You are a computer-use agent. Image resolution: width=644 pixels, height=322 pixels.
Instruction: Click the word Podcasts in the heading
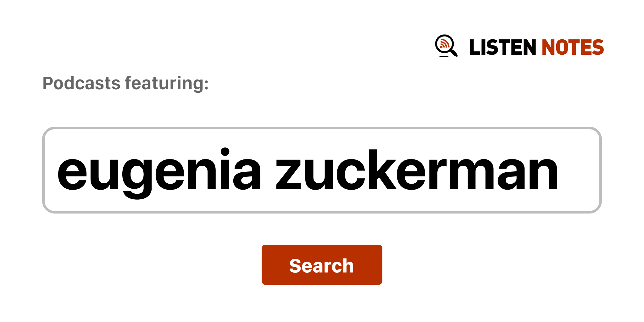tap(81, 83)
